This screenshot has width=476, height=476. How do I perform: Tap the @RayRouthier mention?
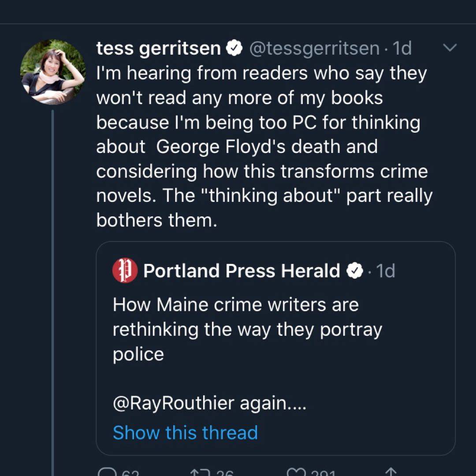174,404
